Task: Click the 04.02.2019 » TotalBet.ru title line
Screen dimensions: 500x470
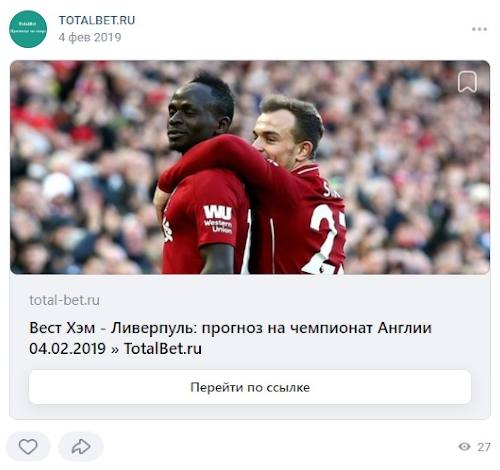Action: [x=115, y=349]
